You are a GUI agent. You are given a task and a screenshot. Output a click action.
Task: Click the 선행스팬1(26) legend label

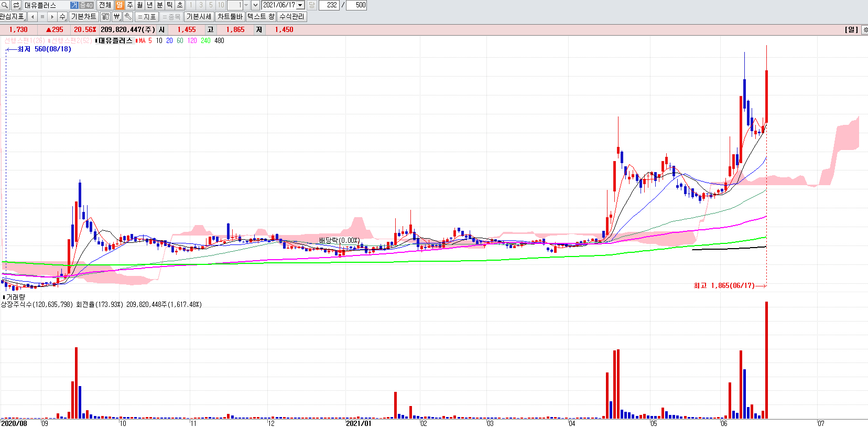pos(25,40)
